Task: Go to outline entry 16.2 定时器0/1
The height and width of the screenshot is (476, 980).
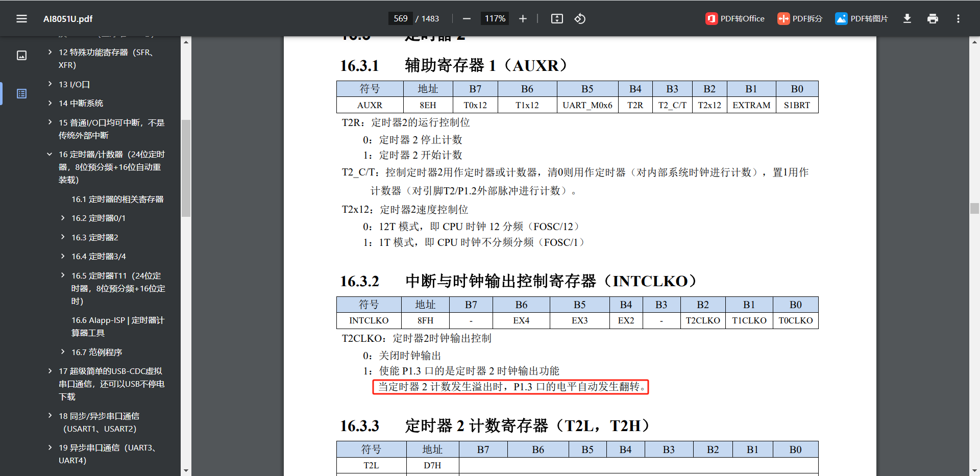Action: pos(98,218)
